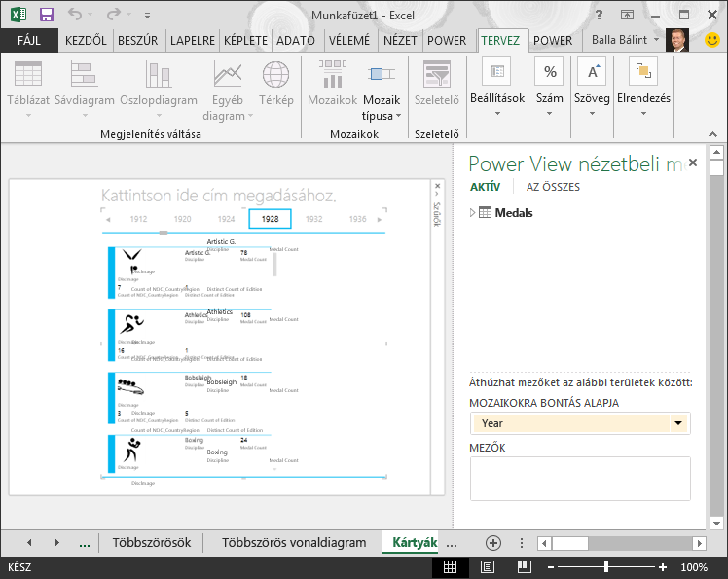Select the TERVEZ ribbon tab
This screenshot has width=728, height=579.
500,41
